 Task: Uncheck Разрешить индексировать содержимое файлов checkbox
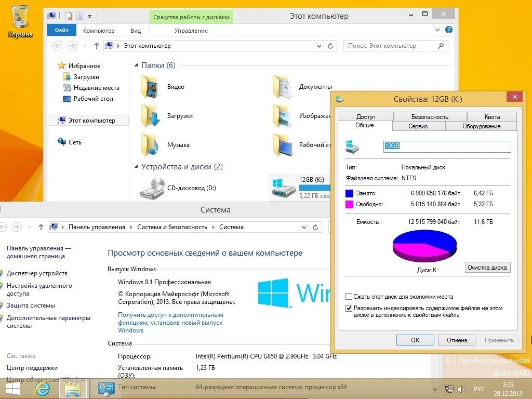click(x=349, y=308)
